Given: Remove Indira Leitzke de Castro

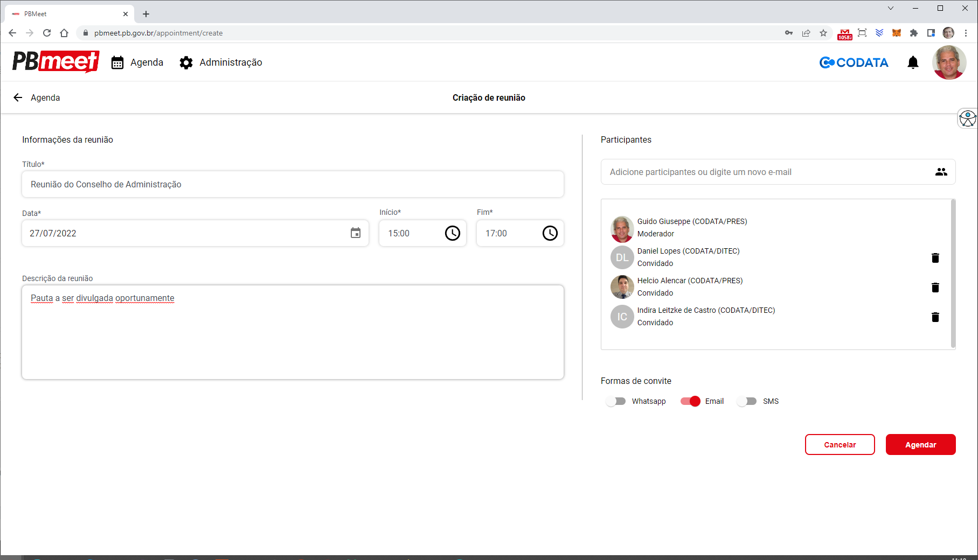Looking at the screenshot, I should pyautogui.click(x=935, y=317).
